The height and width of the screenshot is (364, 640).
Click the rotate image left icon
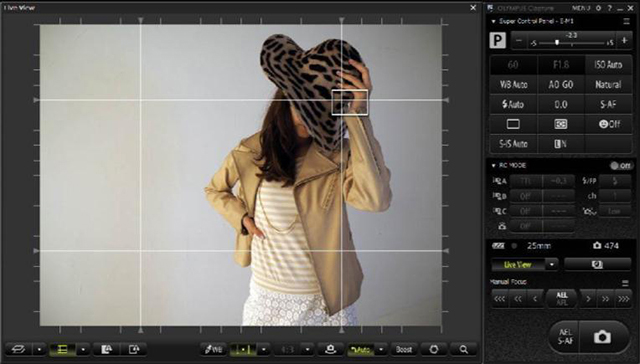(106, 349)
